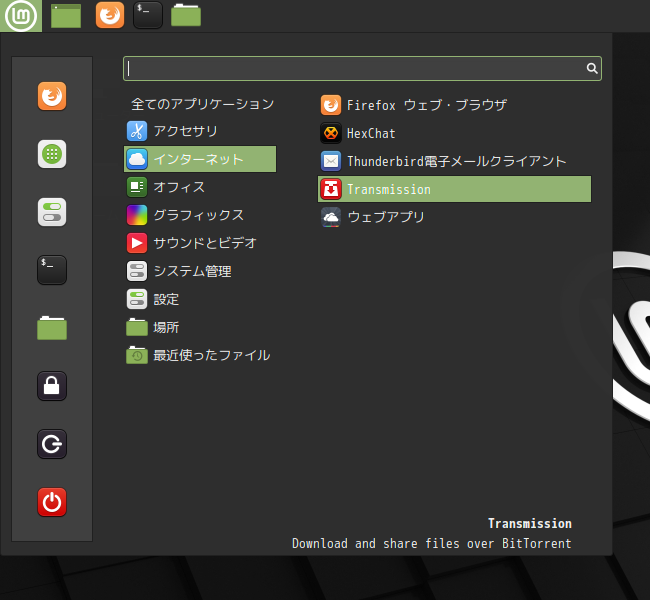
Task: Select the オフィス category
Action: pyautogui.click(x=200, y=187)
